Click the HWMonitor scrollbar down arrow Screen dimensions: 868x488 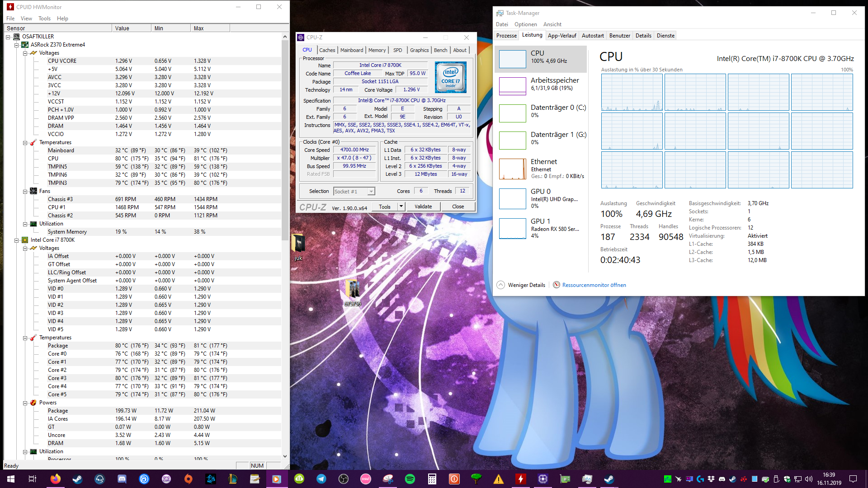click(285, 456)
